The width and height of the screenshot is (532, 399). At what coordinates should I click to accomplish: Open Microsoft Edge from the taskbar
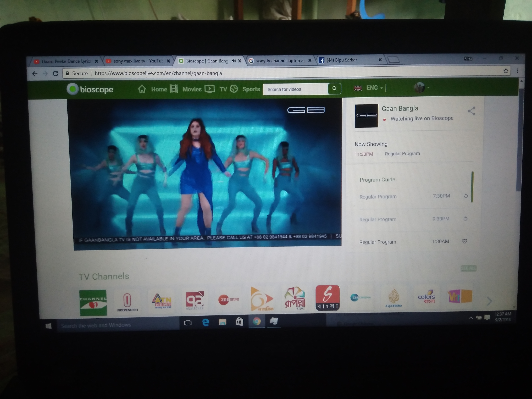(206, 322)
